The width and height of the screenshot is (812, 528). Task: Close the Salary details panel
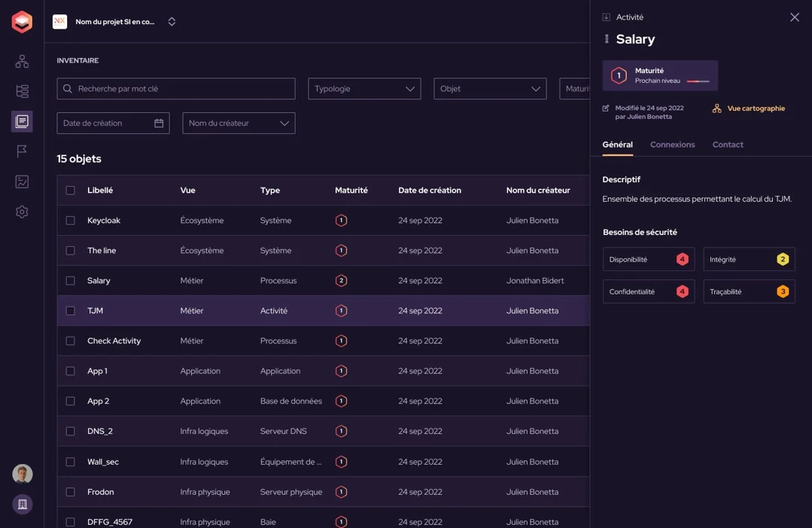pos(795,17)
